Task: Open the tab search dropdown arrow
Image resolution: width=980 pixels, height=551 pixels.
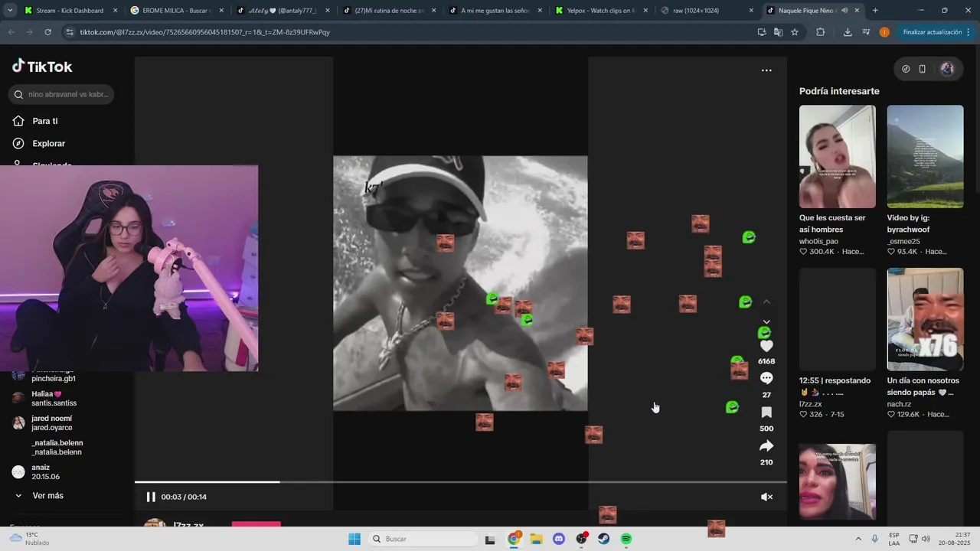Action: coord(9,11)
